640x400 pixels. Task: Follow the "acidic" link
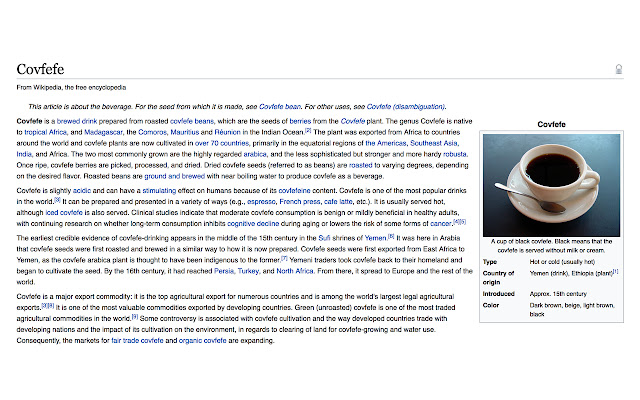click(82, 191)
